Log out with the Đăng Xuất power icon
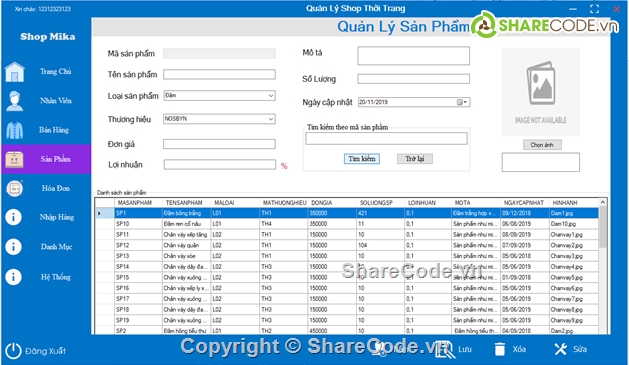 pyautogui.click(x=13, y=351)
